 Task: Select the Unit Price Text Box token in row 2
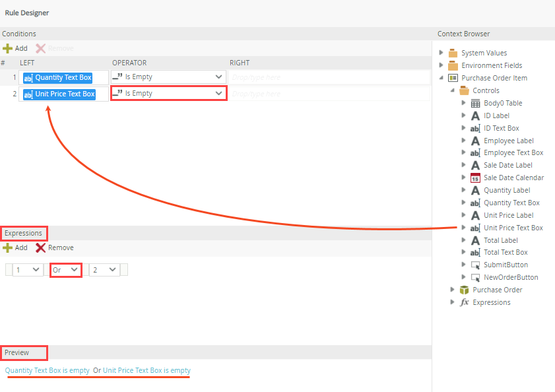(x=59, y=94)
